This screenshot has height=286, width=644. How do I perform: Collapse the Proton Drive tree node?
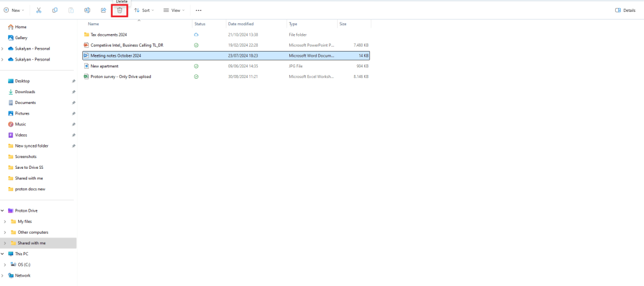click(3, 210)
